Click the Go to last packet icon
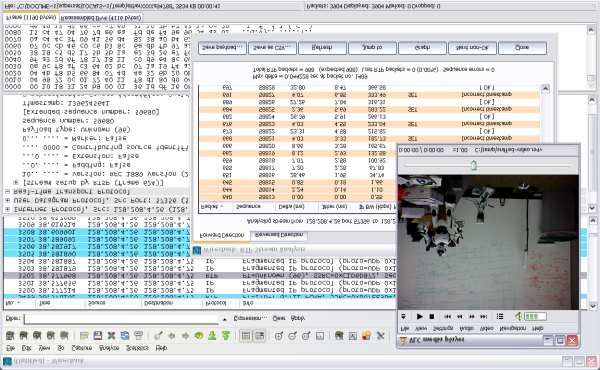The height and width of the screenshot is (370, 600). click(226, 336)
